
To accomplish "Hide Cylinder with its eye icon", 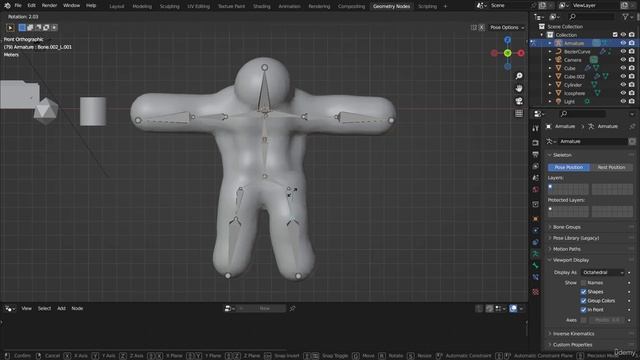I will coord(623,84).
